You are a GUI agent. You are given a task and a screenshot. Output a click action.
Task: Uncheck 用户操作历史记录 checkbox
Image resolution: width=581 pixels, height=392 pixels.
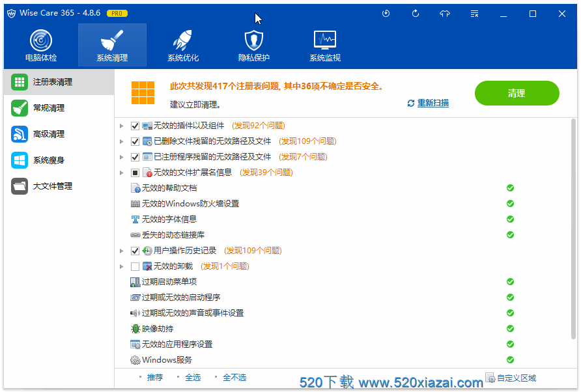[x=135, y=251]
